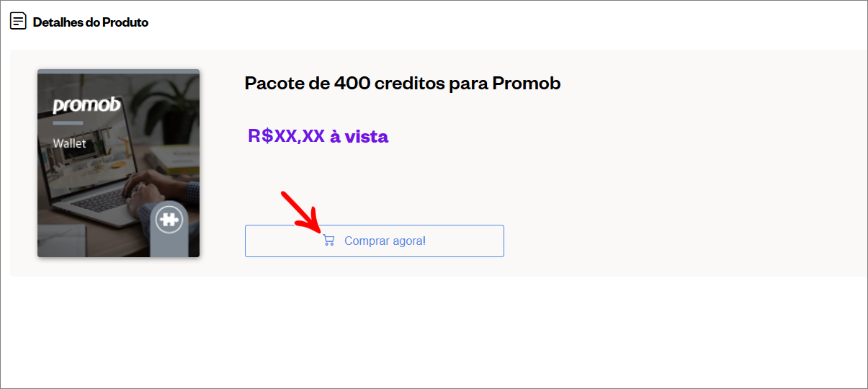
Task: Click the word Promob in the product title
Action: [x=527, y=83]
